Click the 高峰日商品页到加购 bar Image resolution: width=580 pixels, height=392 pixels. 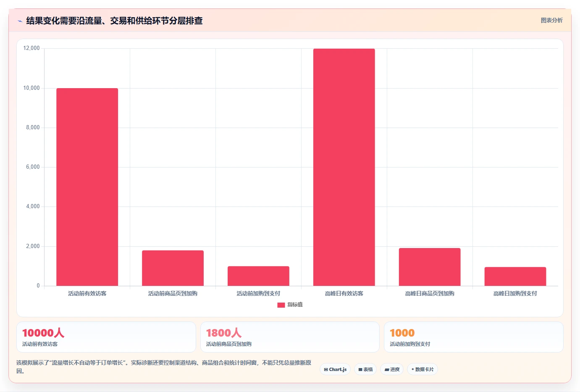(430, 267)
